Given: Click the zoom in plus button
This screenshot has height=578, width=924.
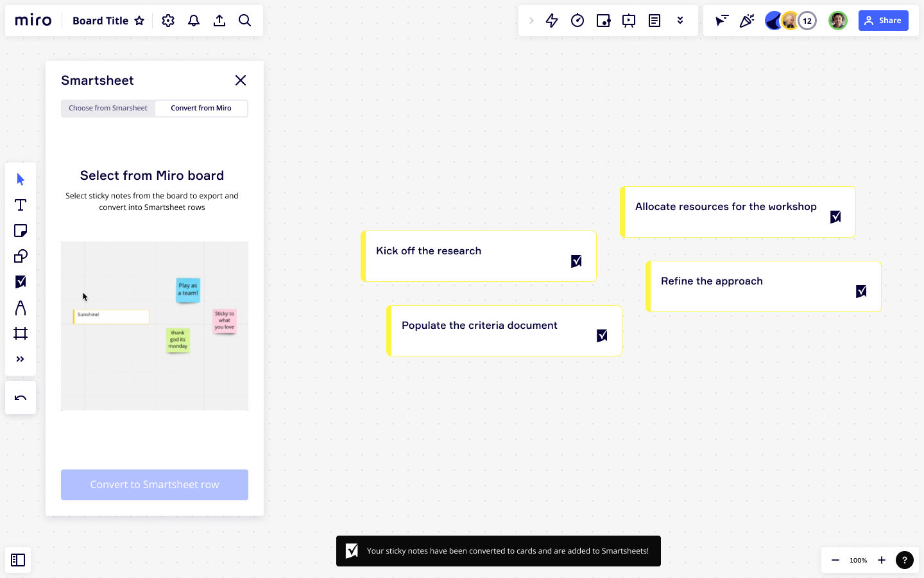Looking at the screenshot, I should tap(882, 560).
